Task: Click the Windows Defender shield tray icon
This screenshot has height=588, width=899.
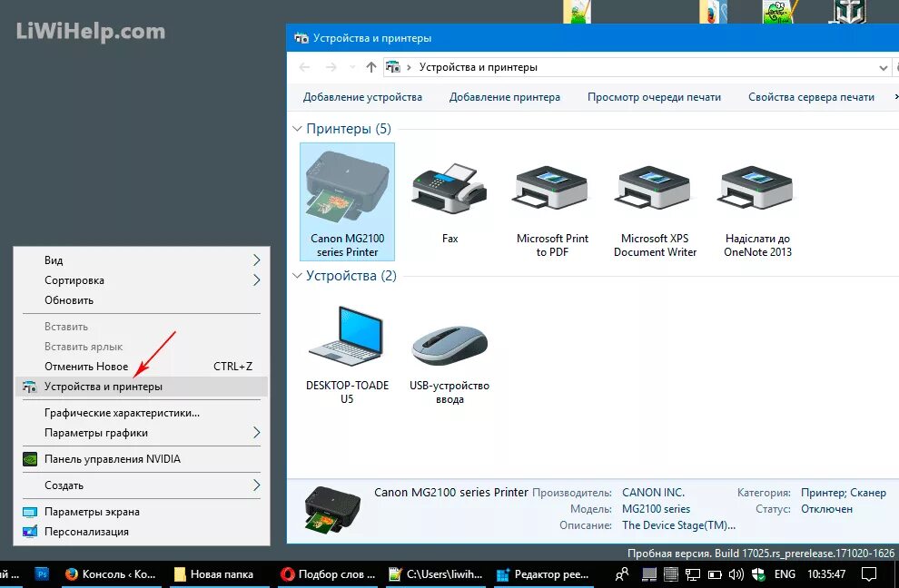Action: (758, 574)
